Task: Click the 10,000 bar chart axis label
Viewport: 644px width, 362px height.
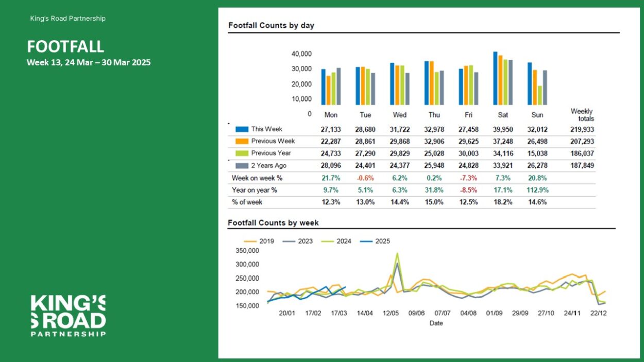Action: click(x=302, y=99)
